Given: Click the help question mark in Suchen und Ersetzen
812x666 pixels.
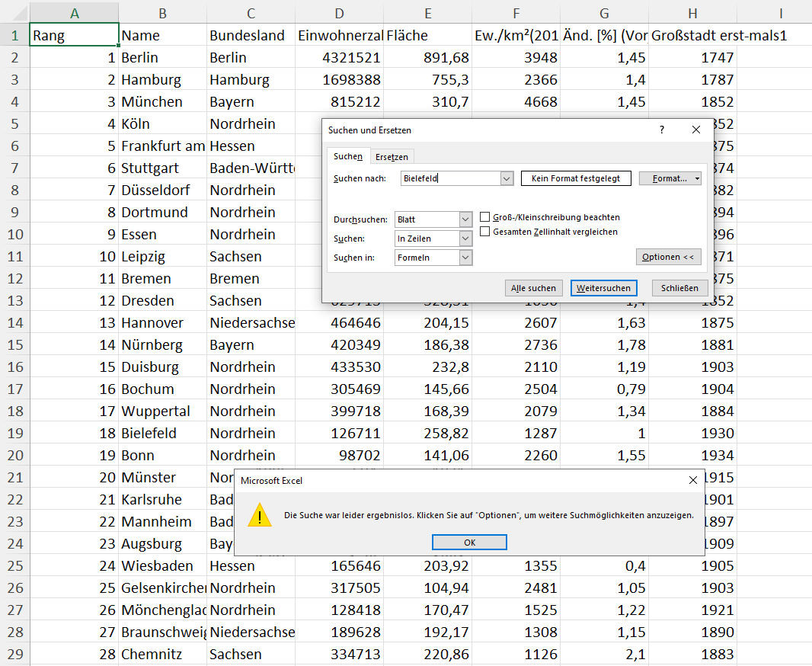Looking at the screenshot, I should [x=661, y=130].
